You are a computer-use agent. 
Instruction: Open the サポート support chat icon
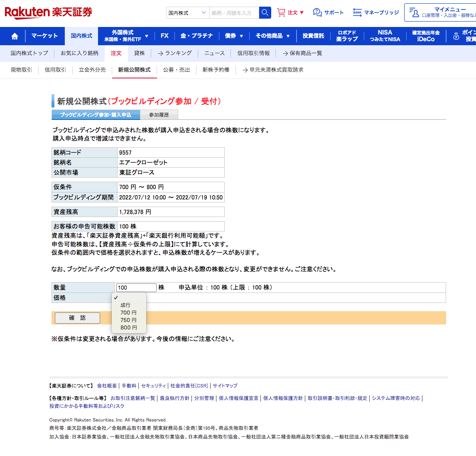(x=318, y=12)
